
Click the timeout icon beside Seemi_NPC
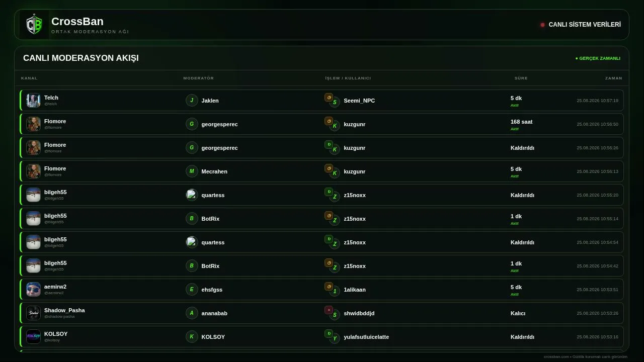[329, 98]
